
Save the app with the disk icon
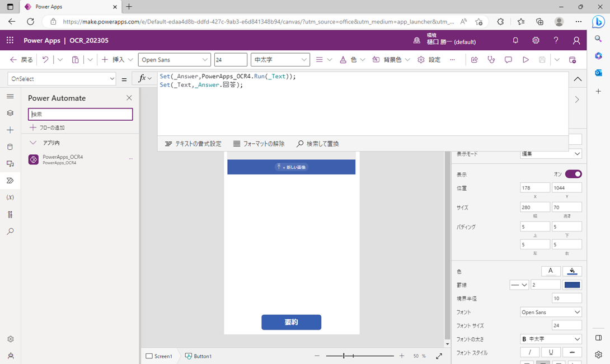tap(542, 59)
